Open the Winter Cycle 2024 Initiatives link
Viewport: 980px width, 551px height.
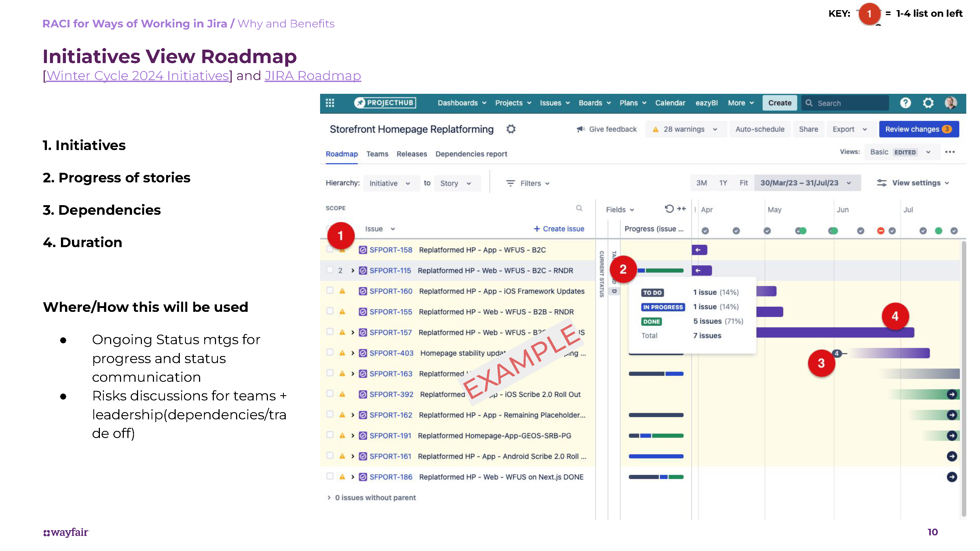(x=137, y=76)
